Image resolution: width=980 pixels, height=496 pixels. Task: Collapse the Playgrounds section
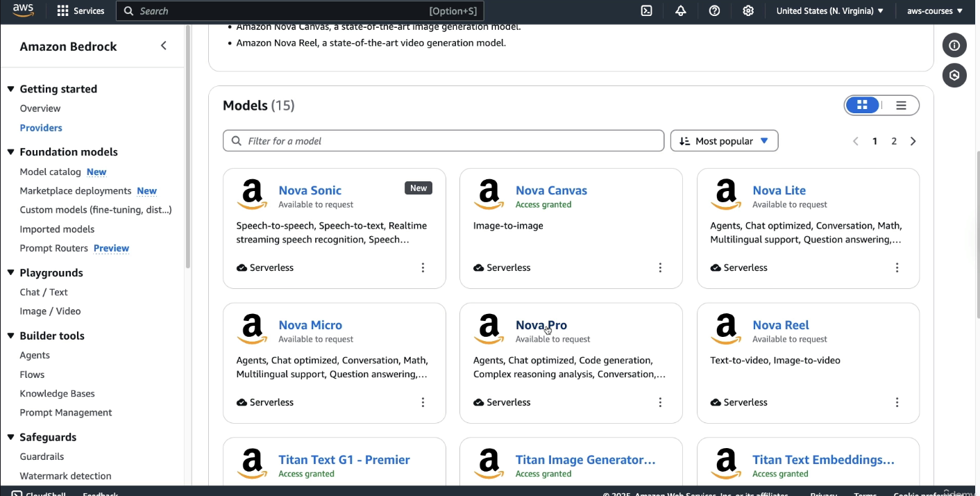pyautogui.click(x=11, y=273)
